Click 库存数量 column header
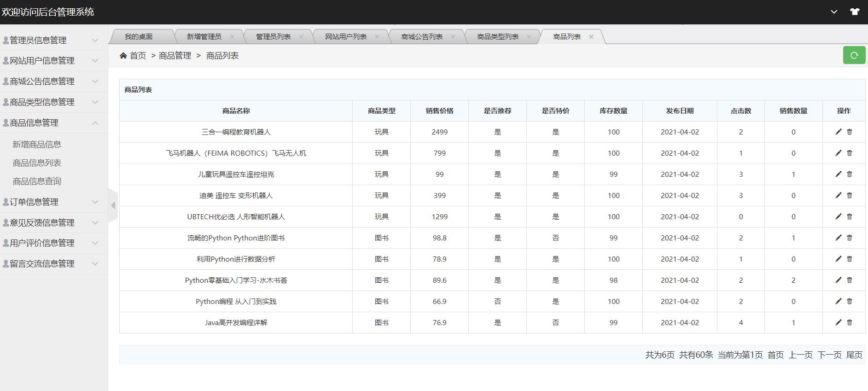 point(613,111)
